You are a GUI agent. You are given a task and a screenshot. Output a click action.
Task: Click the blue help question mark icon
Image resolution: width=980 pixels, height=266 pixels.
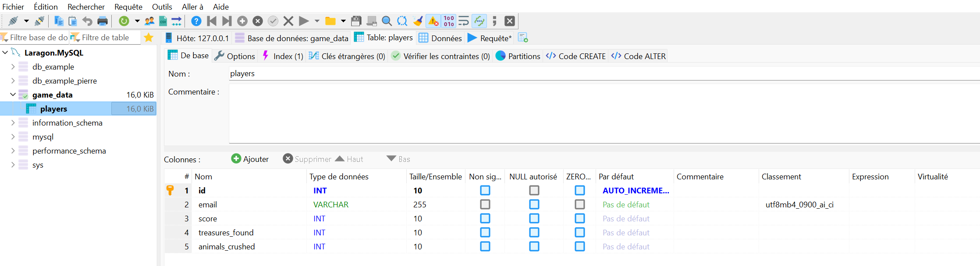coord(196,21)
